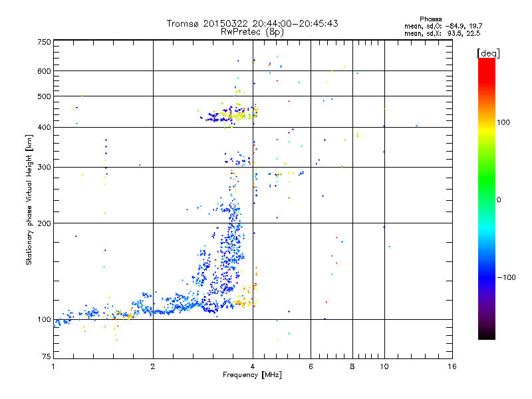Image resolution: width=532 pixels, height=399 pixels.
Task: Click the '200' y-axis tick label
Action: [45, 223]
